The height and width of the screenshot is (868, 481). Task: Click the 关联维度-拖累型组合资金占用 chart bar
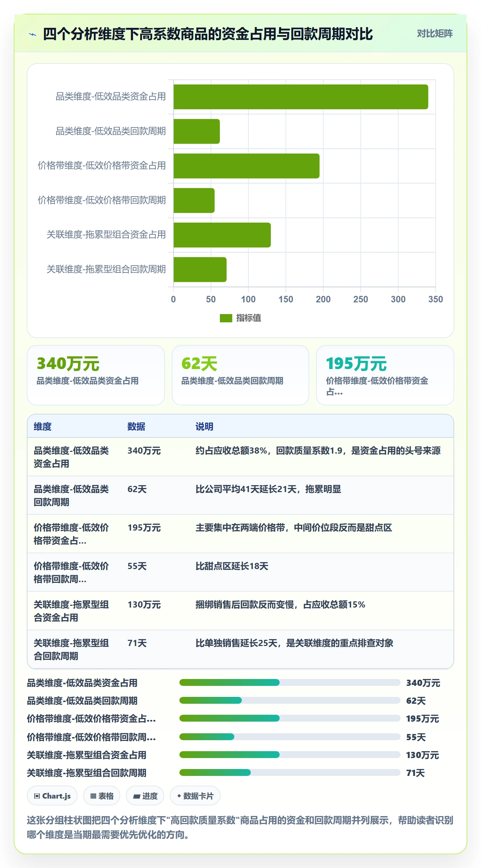click(222, 235)
